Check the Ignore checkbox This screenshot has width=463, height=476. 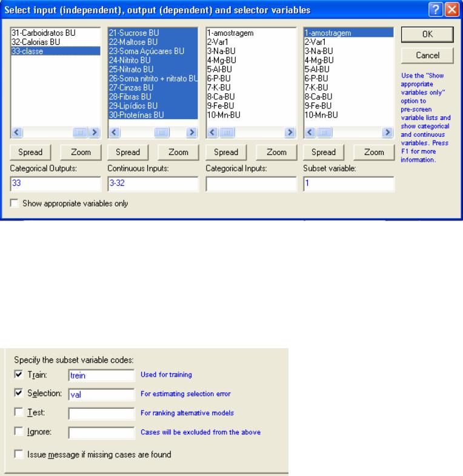[x=19, y=431]
